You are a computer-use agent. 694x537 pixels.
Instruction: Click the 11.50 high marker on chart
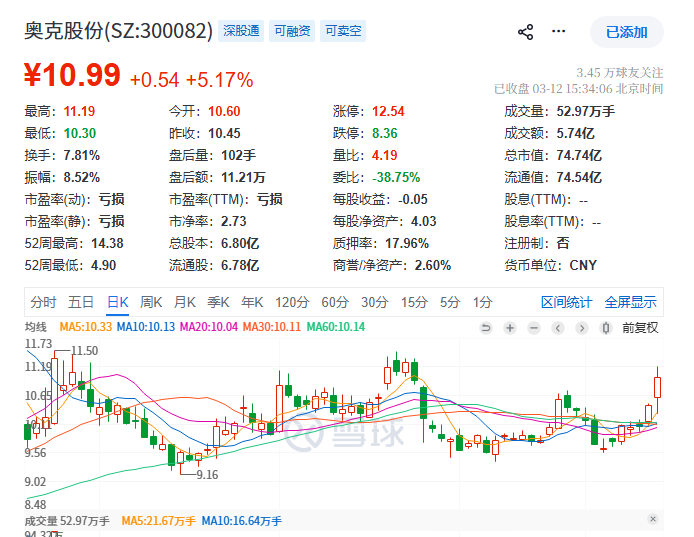tap(85, 351)
